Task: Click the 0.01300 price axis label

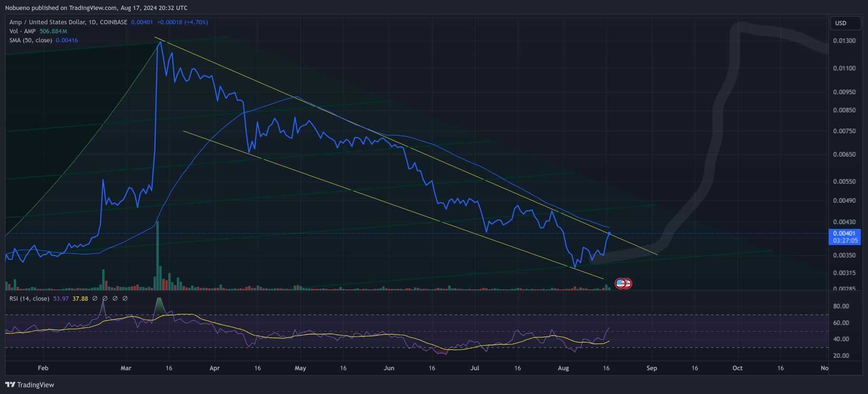Action: click(x=844, y=40)
